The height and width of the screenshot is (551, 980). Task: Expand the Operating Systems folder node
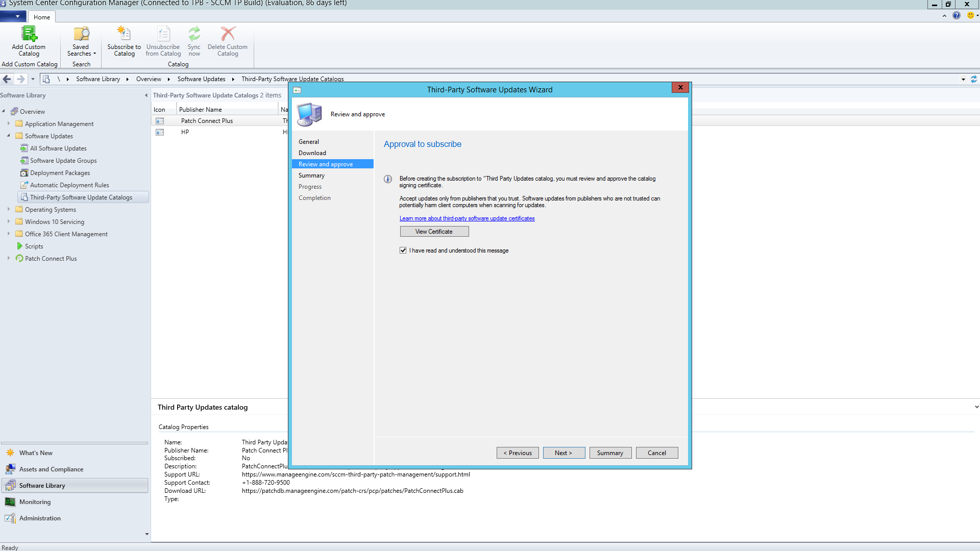(x=9, y=209)
